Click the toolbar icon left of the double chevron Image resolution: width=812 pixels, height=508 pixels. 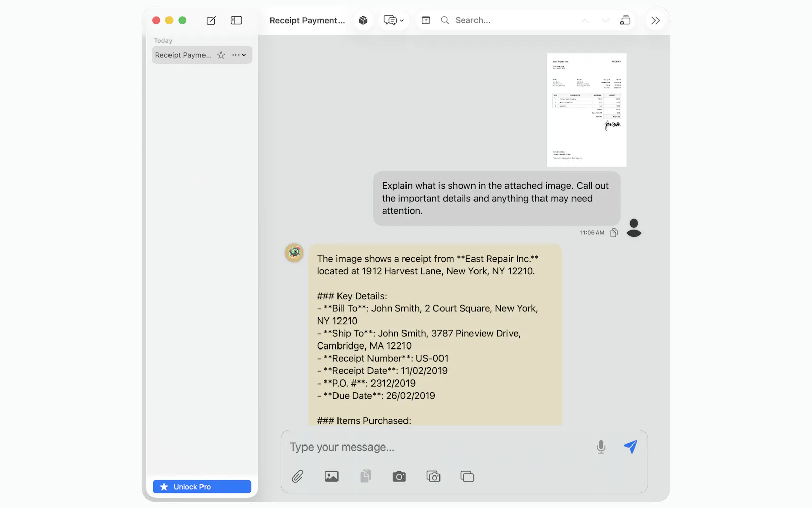click(x=625, y=21)
